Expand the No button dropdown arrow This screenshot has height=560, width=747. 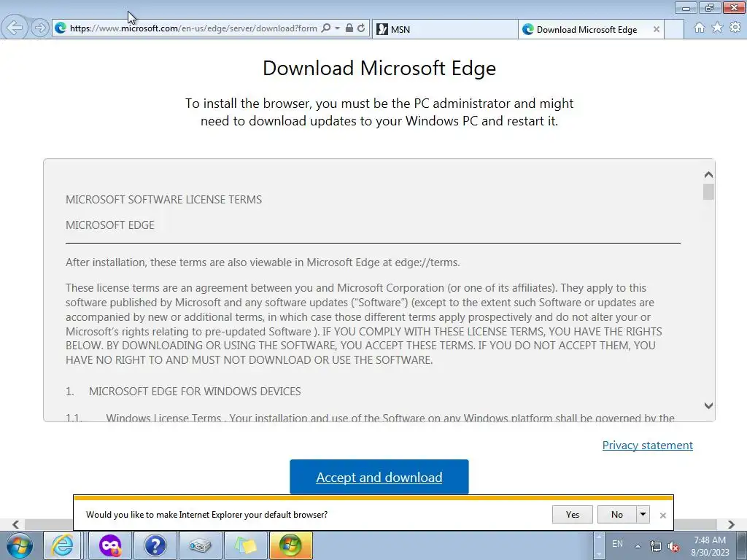(x=643, y=514)
